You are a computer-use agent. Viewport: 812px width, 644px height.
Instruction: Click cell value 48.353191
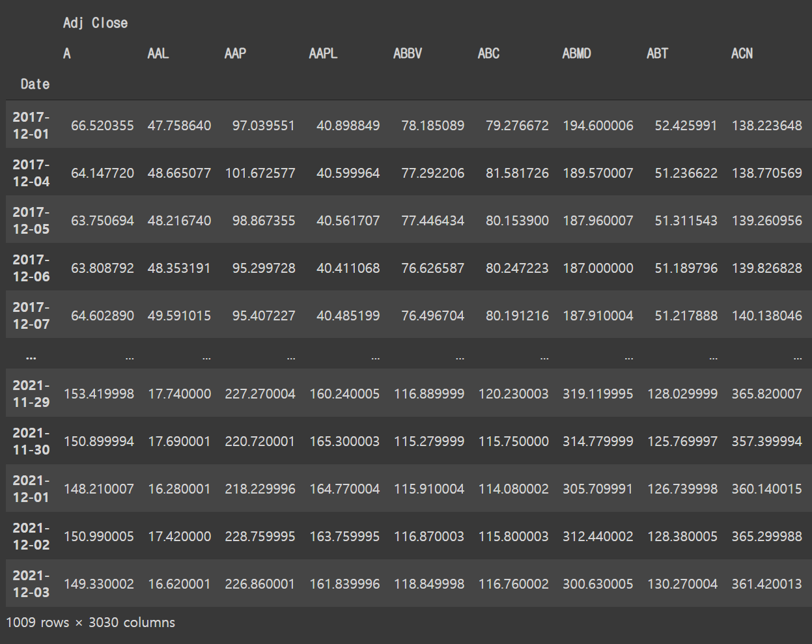point(179,268)
